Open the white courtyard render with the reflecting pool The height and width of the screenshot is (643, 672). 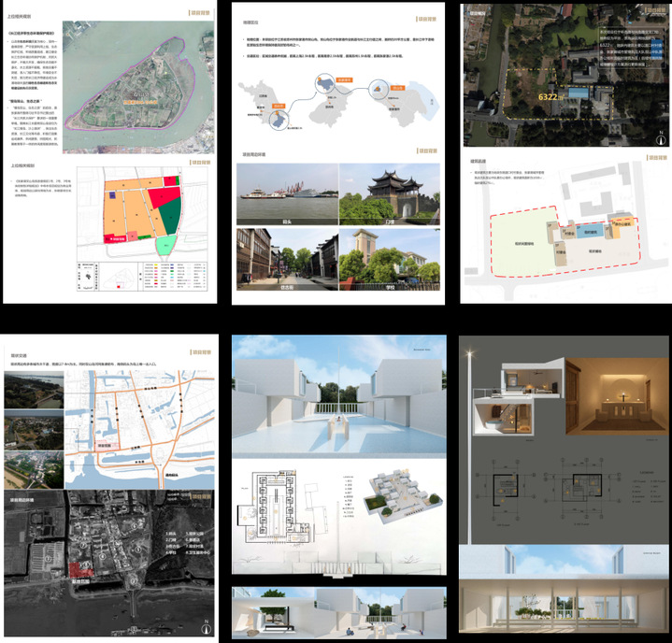click(339, 396)
